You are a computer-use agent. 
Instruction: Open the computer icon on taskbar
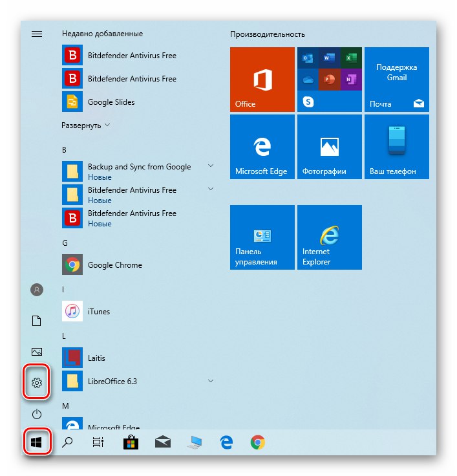[x=195, y=442]
